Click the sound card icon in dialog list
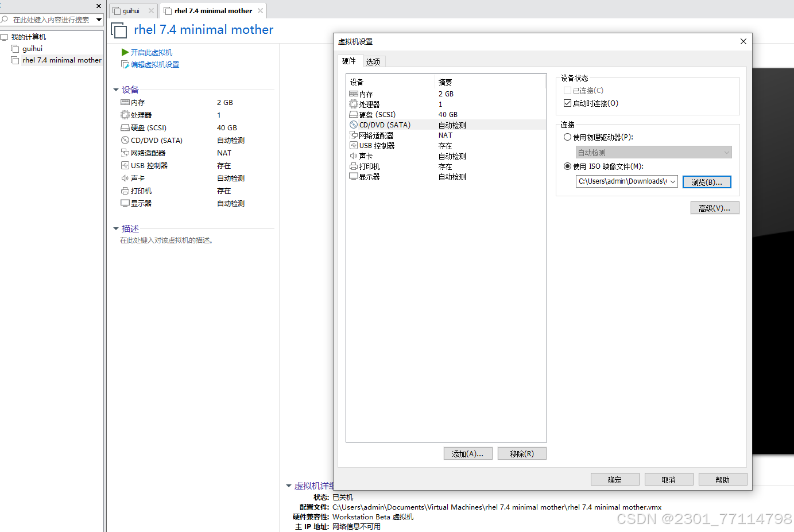The image size is (794, 532). pos(354,156)
